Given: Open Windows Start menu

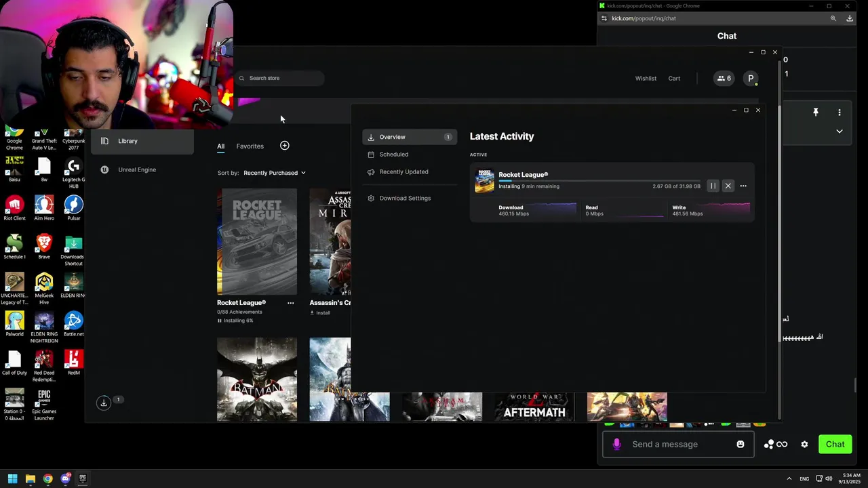Looking at the screenshot, I should [12, 479].
